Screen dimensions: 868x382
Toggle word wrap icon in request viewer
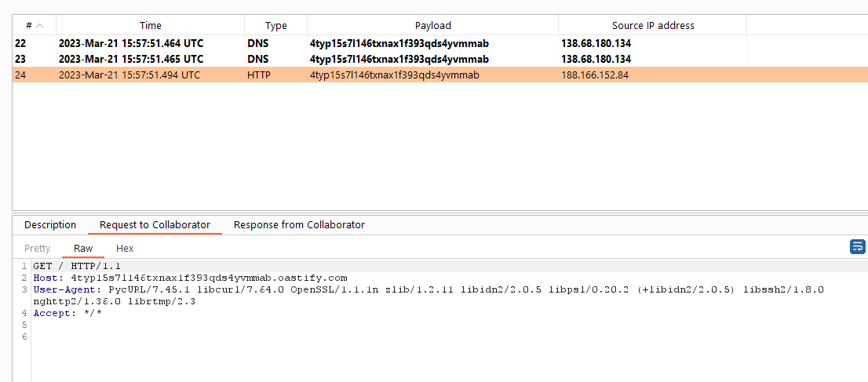[x=857, y=247]
